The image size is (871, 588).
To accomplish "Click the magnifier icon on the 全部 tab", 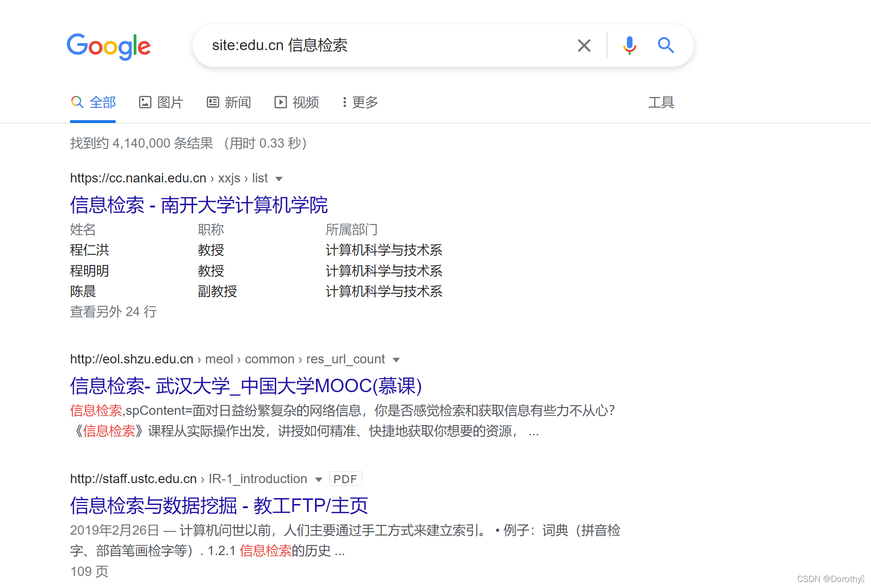I will point(77,102).
